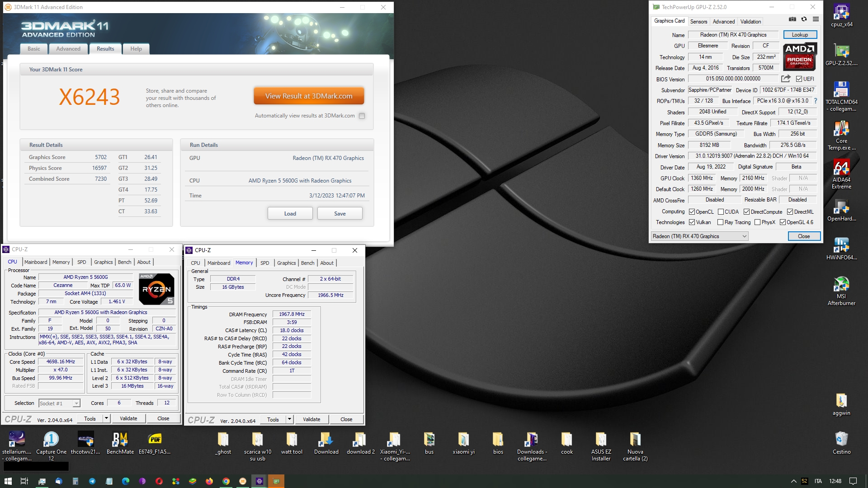Viewport: 868px width, 488px height.
Task: Open Task View in the taskbar
Action: coord(24,481)
